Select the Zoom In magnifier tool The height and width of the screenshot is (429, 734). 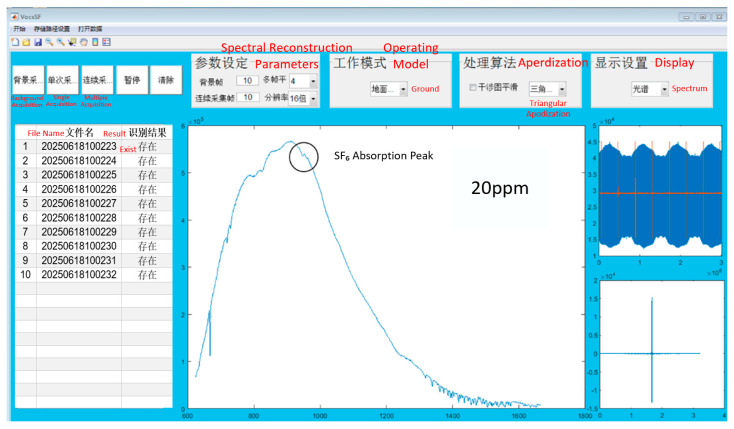coord(49,42)
